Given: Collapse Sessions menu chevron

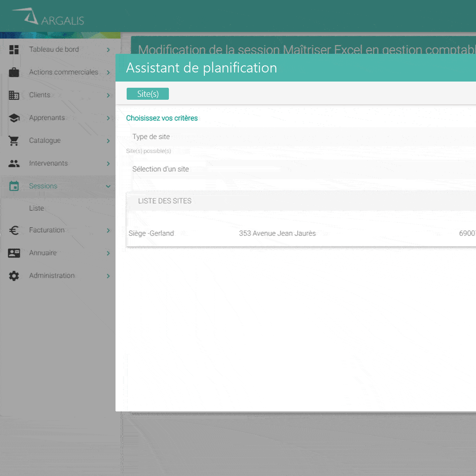Looking at the screenshot, I should pyautogui.click(x=108, y=186).
